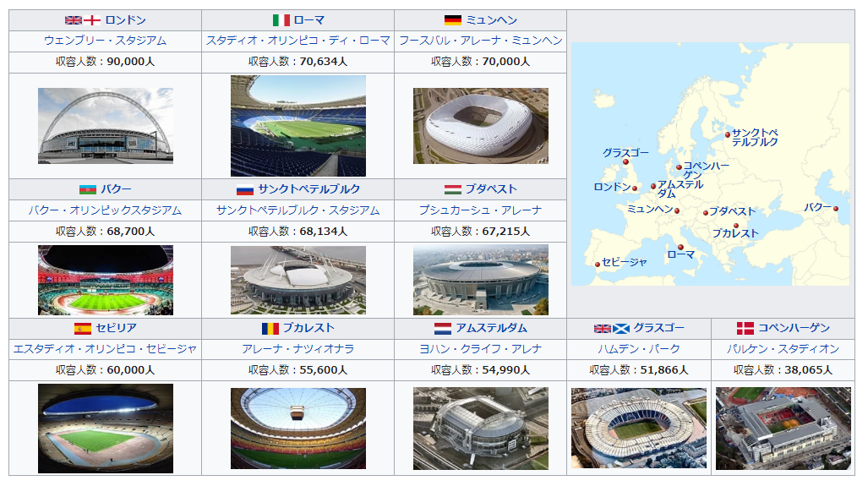Open the Baku Olympic Stadium photo
Image resolution: width=868 pixels, height=486 pixels.
coord(105,280)
